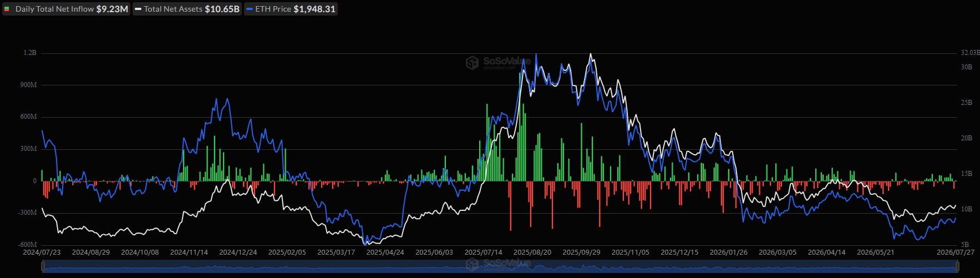The image size is (980, 278).
Task: Click the 20B right axis label
Action: coord(966,138)
